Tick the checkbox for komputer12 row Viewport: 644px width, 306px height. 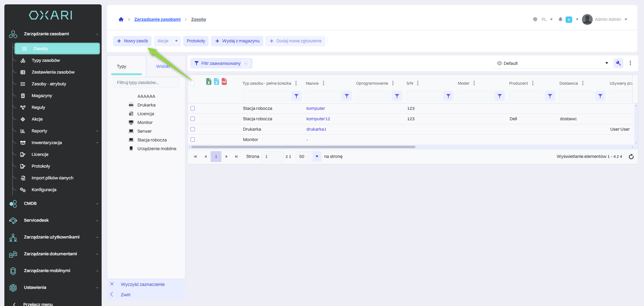click(x=193, y=119)
